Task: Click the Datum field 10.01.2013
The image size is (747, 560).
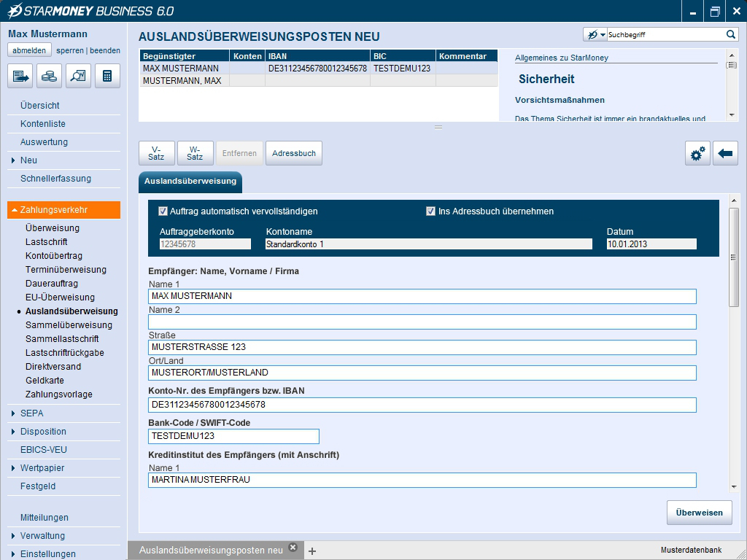Action: coord(651,244)
